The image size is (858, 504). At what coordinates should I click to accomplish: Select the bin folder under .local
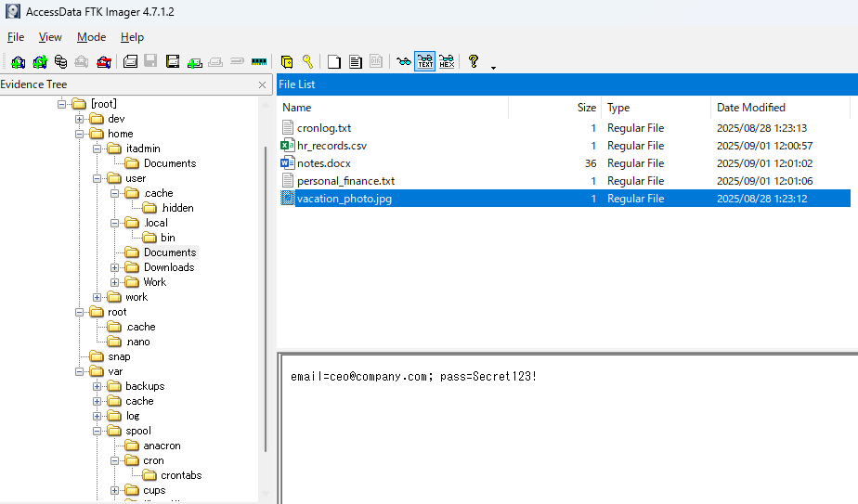168,238
